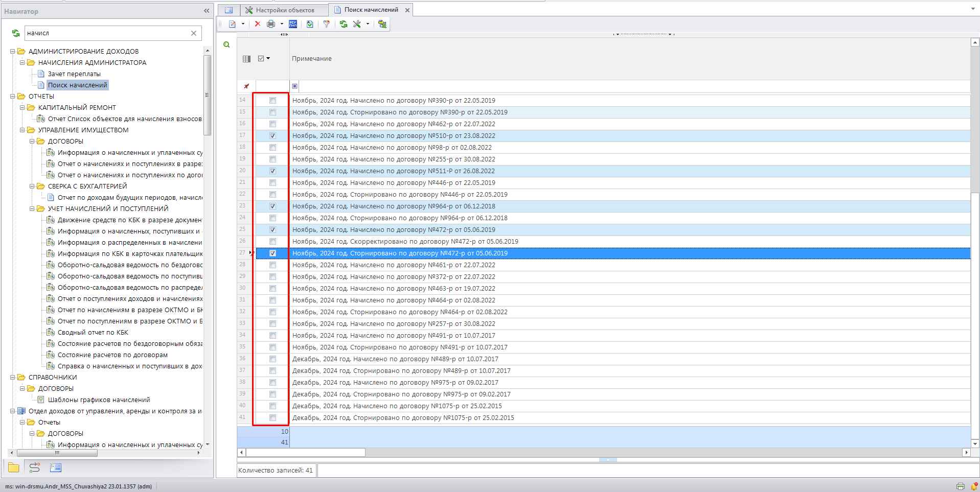Click the grid vertical scrollbar down arrow

pyautogui.click(x=975, y=443)
